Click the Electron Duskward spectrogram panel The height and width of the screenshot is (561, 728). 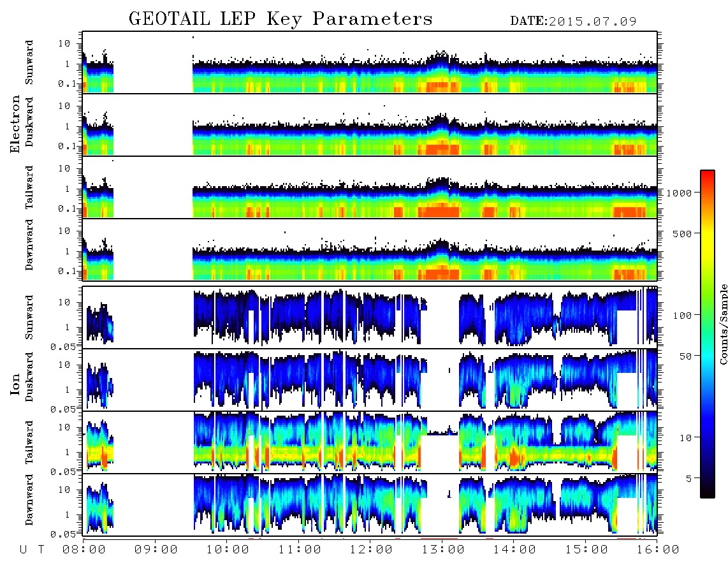[370, 124]
